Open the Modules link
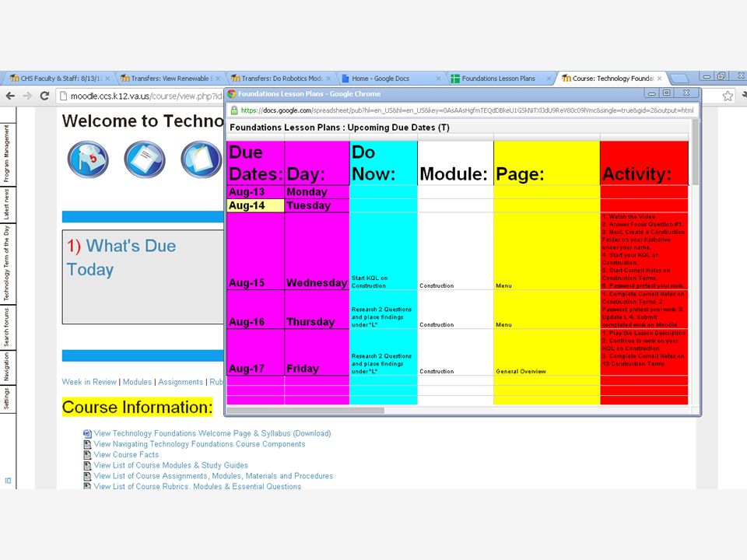This screenshot has width=747, height=560. pos(137,382)
